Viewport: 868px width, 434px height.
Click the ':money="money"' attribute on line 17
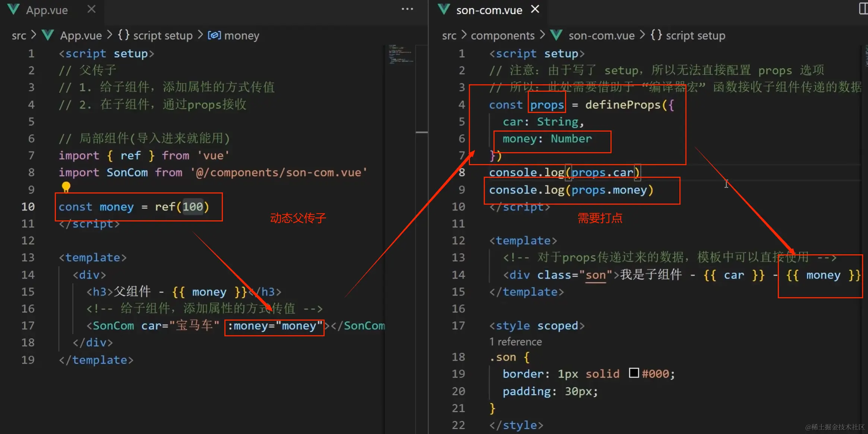(275, 326)
